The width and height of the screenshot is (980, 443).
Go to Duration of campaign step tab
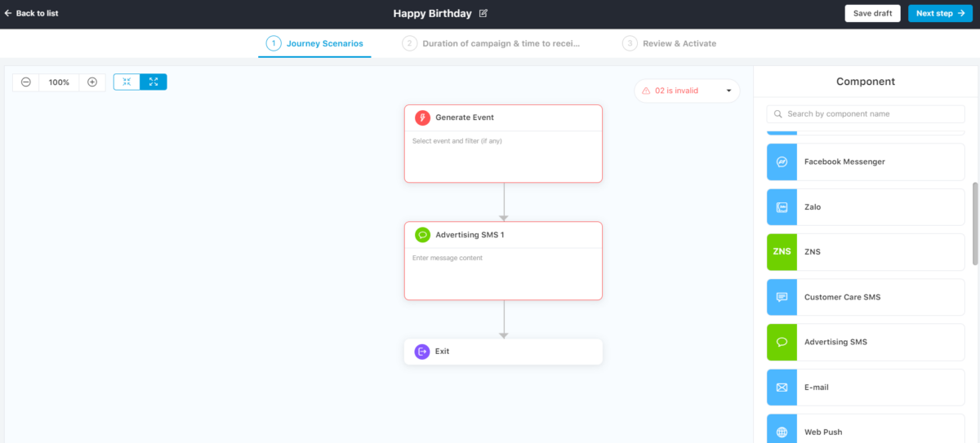coord(492,43)
